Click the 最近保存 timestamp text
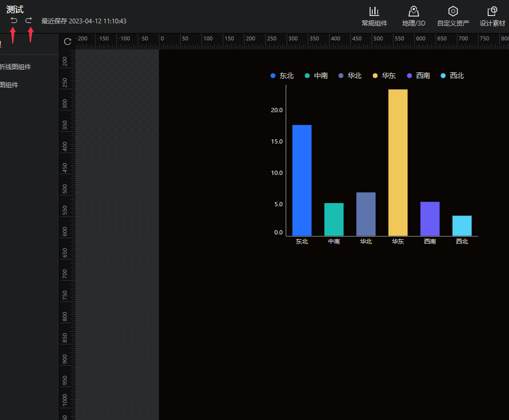 (x=84, y=21)
